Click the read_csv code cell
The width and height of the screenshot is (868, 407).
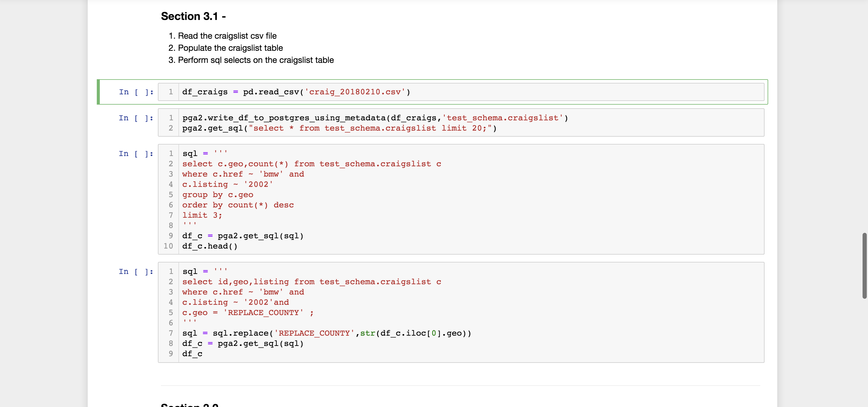[296, 92]
